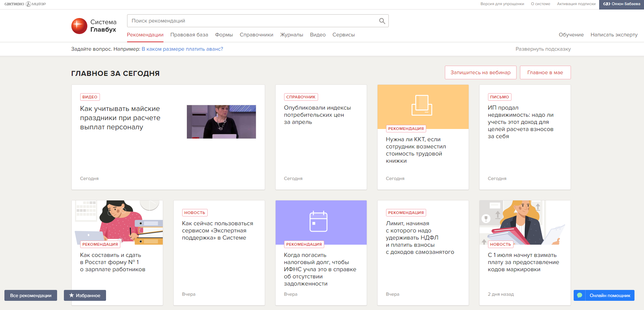Play the video thumbnail about майские праздники
Screen dimensions: 644x310
(x=221, y=122)
